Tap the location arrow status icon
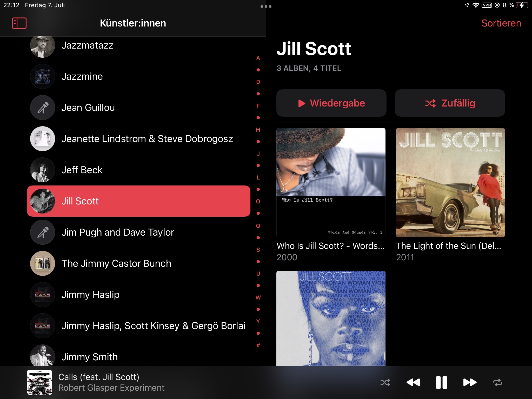The height and width of the screenshot is (399, 532). (x=467, y=5)
